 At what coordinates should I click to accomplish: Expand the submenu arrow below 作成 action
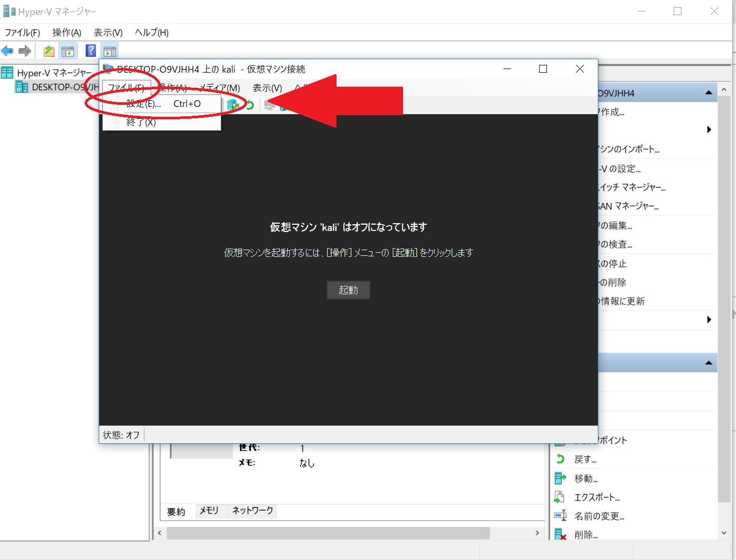(x=709, y=130)
